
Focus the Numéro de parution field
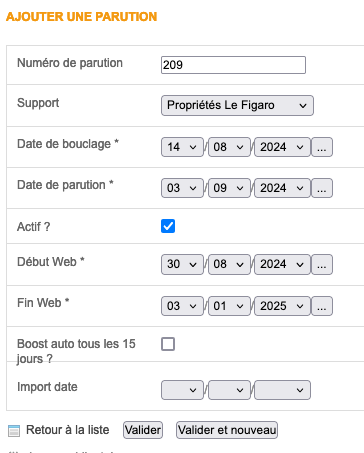[233, 65]
